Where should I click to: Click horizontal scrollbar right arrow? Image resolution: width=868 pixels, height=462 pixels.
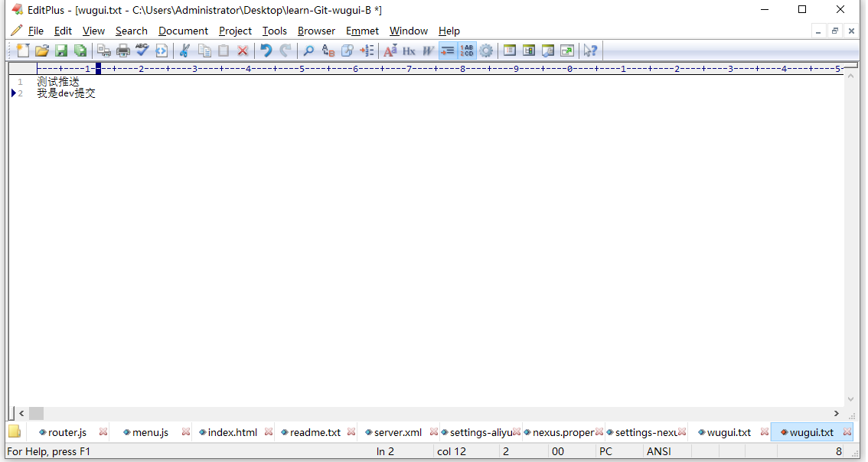tap(837, 413)
